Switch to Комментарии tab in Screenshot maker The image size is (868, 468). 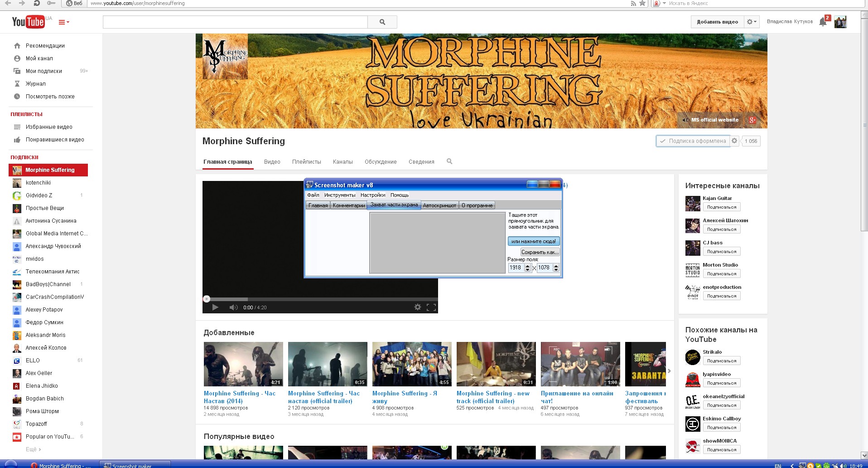click(x=348, y=205)
